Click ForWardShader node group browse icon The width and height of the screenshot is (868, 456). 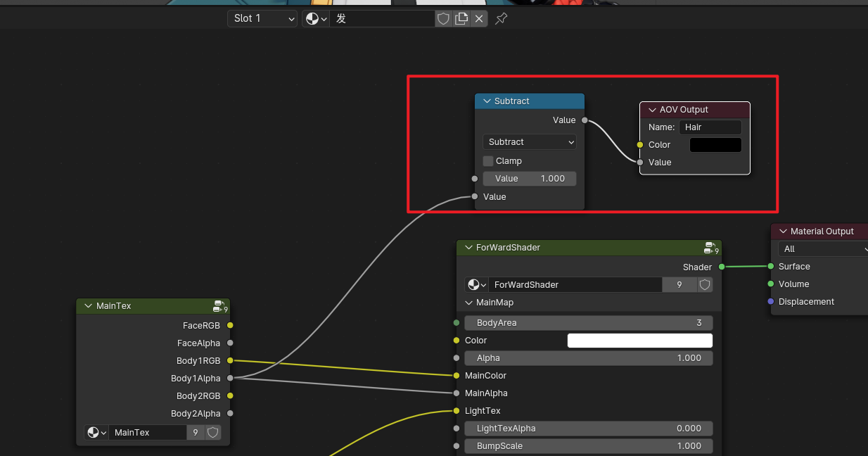coord(477,285)
